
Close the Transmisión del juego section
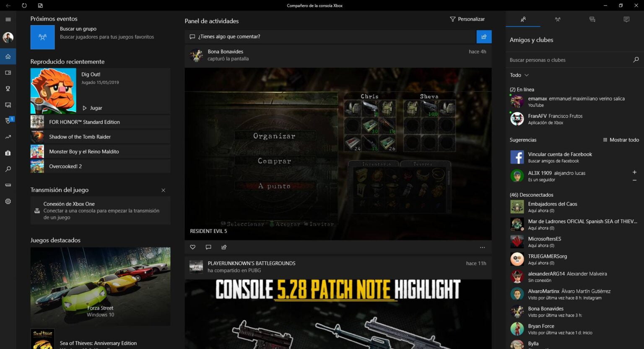pos(164,190)
